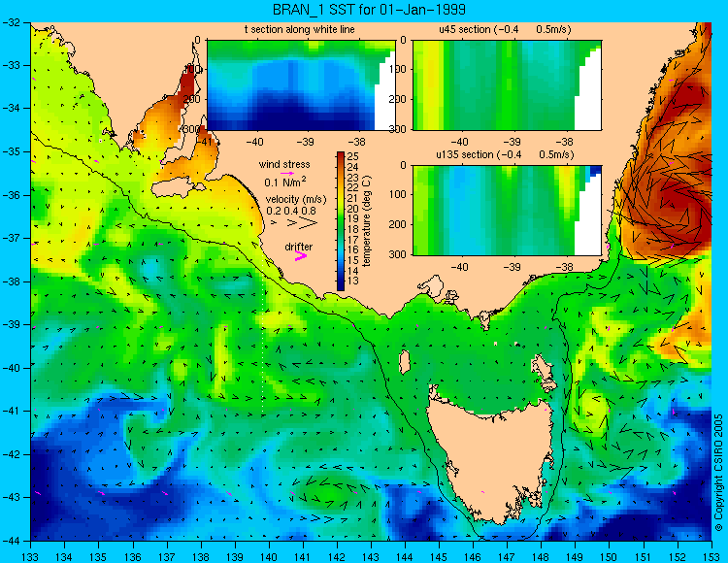Click the -40 tick under the u135 section plot
The height and width of the screenshot is (563, 728).
(x=459, y=267)
